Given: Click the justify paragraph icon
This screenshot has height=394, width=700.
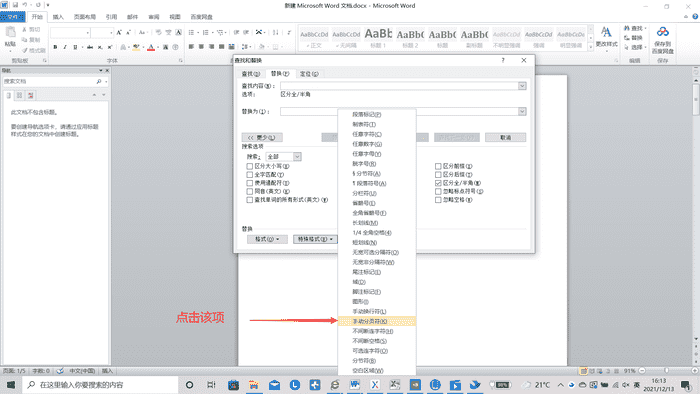Looking at the screenshot, I should pyautogui.click(x=221, y=46).
